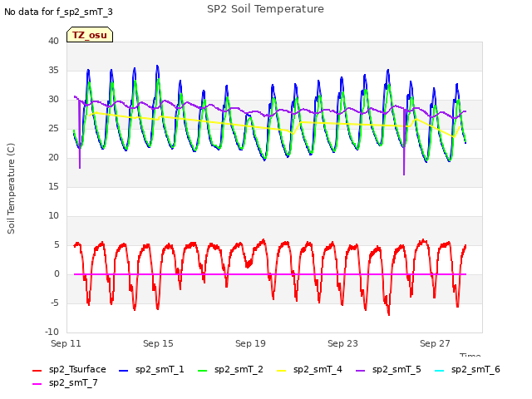Click the 35 y-axis tick label
532x399 pixels.
click(53, 70)
